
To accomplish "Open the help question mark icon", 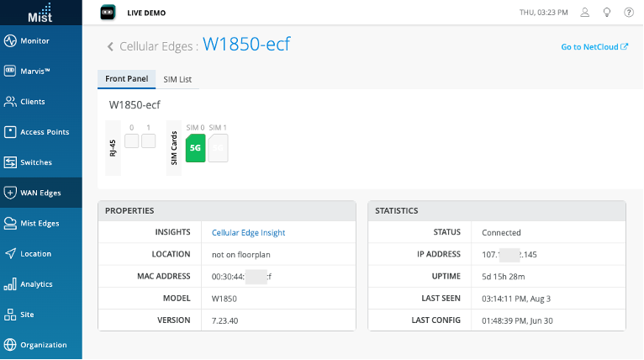I will [x=629, y=13].
